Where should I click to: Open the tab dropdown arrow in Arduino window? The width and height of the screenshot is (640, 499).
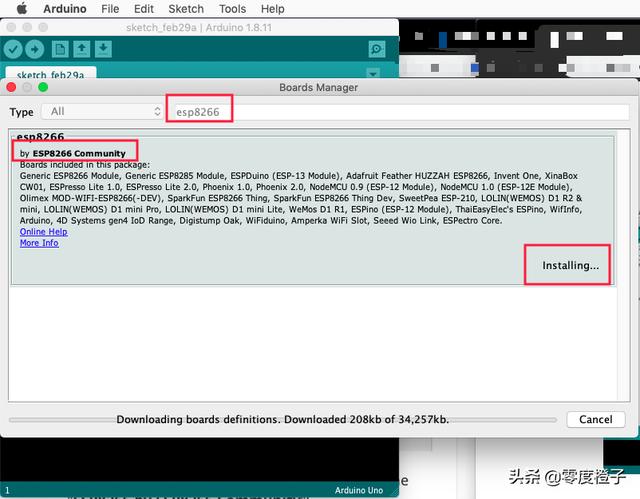click(373, 73)
